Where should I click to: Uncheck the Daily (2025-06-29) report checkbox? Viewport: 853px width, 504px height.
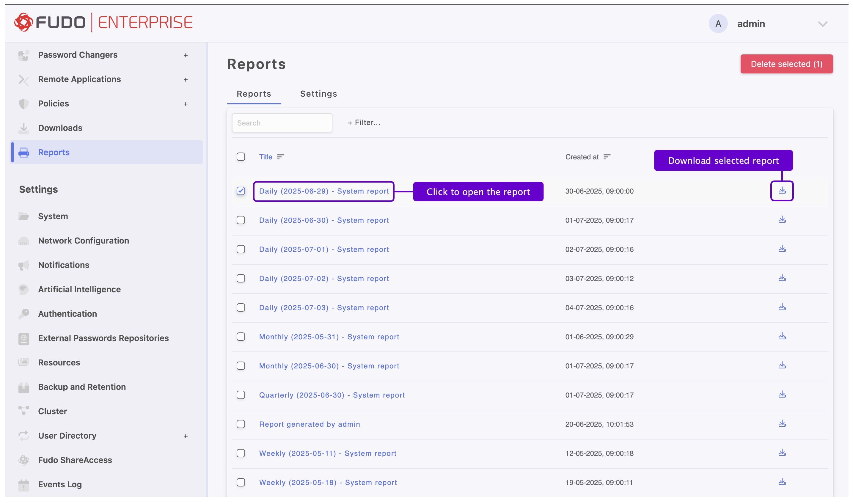point(241,191)
